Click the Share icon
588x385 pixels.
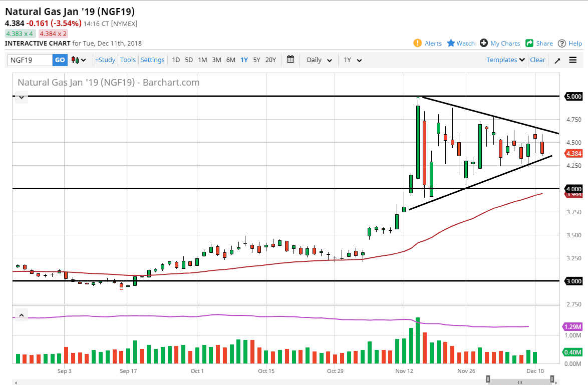(529, 43)
